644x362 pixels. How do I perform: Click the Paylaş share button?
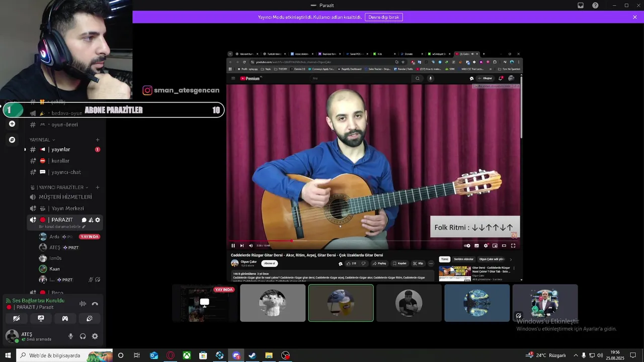(x=379, y=263)
